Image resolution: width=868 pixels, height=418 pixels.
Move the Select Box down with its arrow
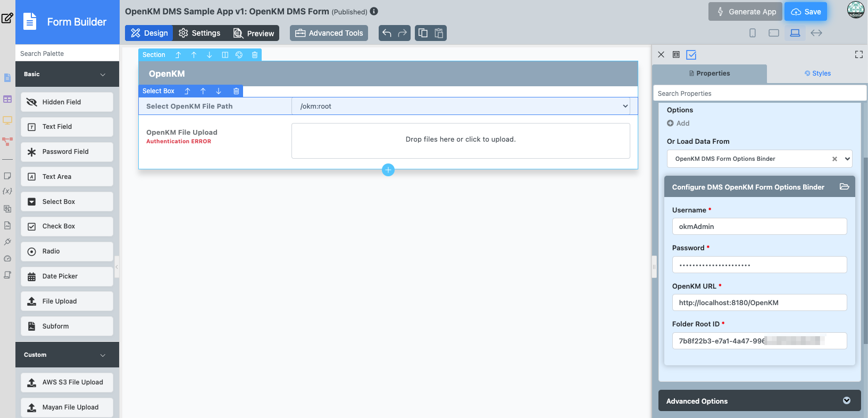coord(219,91)
